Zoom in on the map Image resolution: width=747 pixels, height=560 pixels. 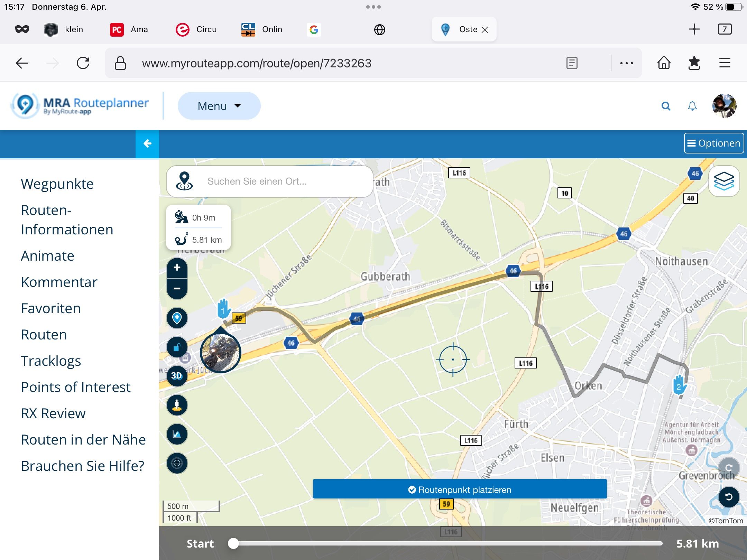coord(177,268)
